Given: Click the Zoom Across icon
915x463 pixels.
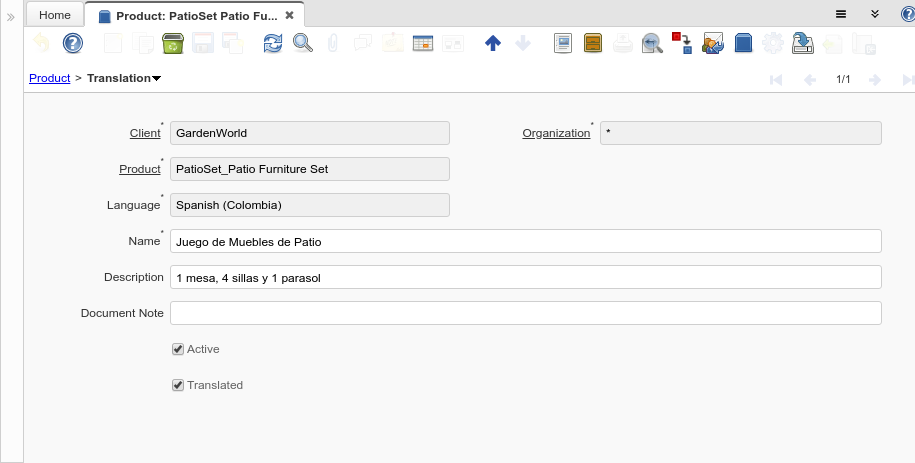Looking at the screenshot, I should coord(652,43).
